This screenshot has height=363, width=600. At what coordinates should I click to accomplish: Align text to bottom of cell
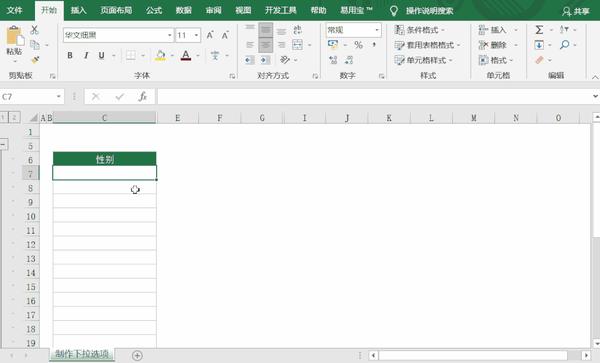coord(281,31)
